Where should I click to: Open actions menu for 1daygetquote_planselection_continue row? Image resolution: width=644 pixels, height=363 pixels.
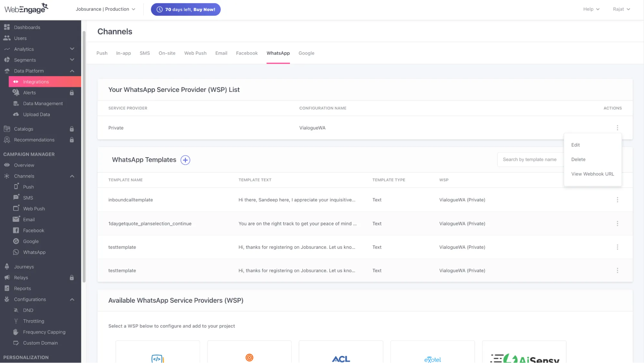(617, 223)
